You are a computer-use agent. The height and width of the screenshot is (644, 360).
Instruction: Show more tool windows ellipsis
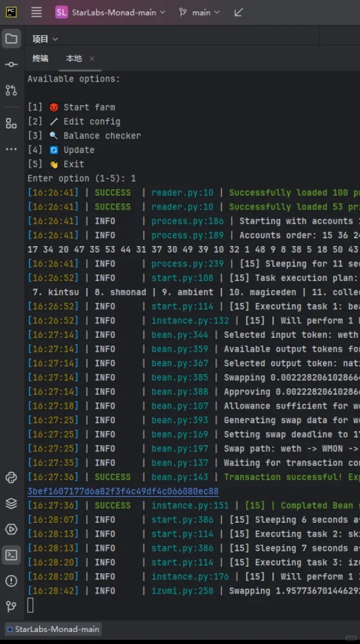point(11,149)
